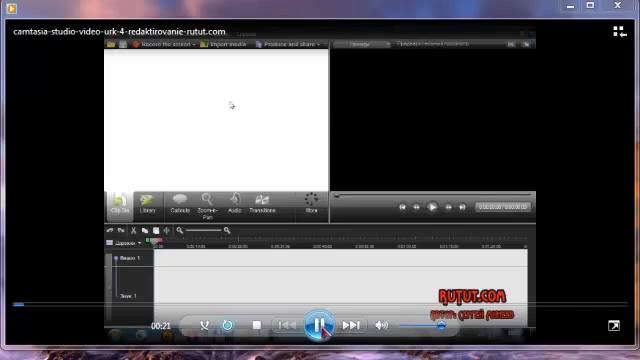Image resolution: width=640 pixels, height=360 pixels.
Task: Select the Audio 1 track label
Action: pos(128,296)
